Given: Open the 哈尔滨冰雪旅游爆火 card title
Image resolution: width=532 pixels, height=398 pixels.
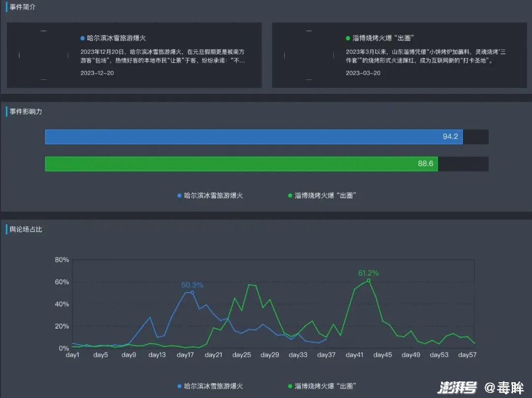Looking at the screenshot, I should click(116, 38).
